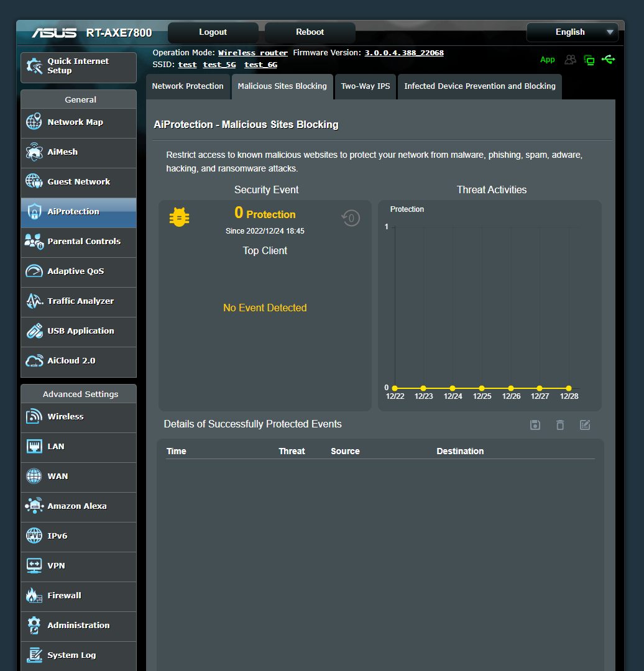Screen dimensions: 644x671
Task: Click the Wireless router operation mode link
Action: pyautogui.click(x=252, y=53)
